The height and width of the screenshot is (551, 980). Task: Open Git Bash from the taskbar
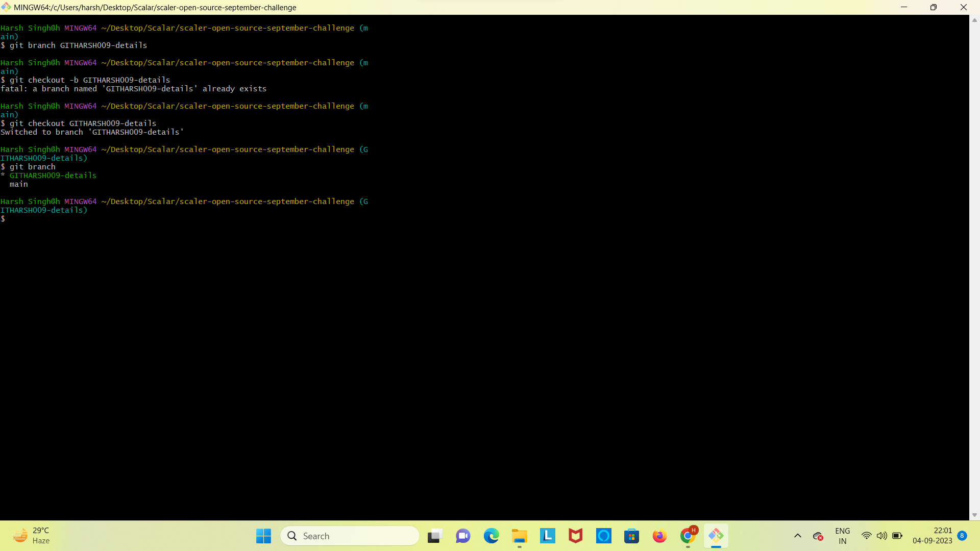(716, 536)
